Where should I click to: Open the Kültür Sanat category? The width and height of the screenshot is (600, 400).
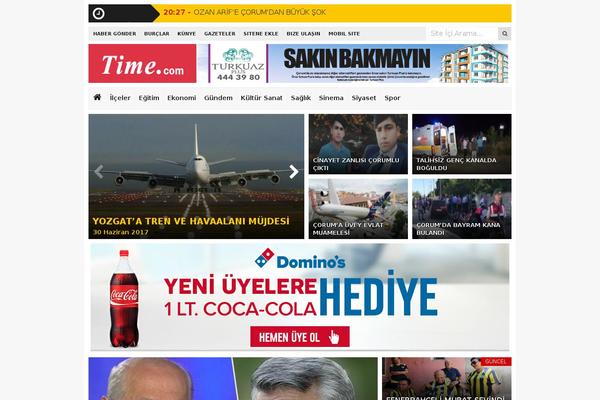tap(261, 98)
